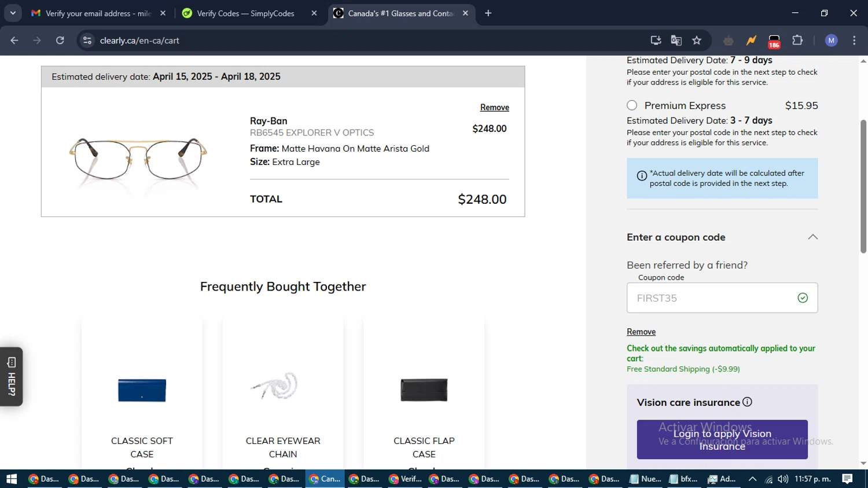868x488 pixels.
Task: Switch to the Verify Codes — SimplyCodes tab
Action: click(x=246, y=13)
